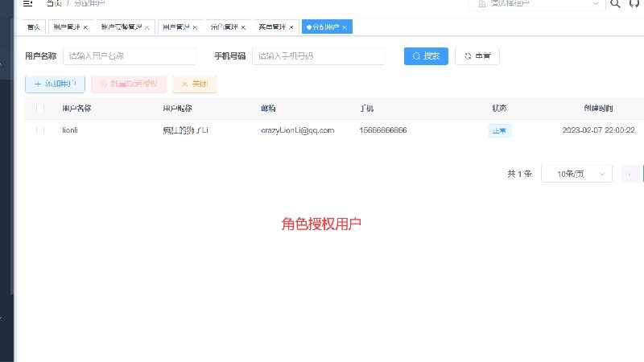Viewport: 644px width, 362px height.
Task: Close the active 分配用户 tab using its x
Action: tap(345, 27)
